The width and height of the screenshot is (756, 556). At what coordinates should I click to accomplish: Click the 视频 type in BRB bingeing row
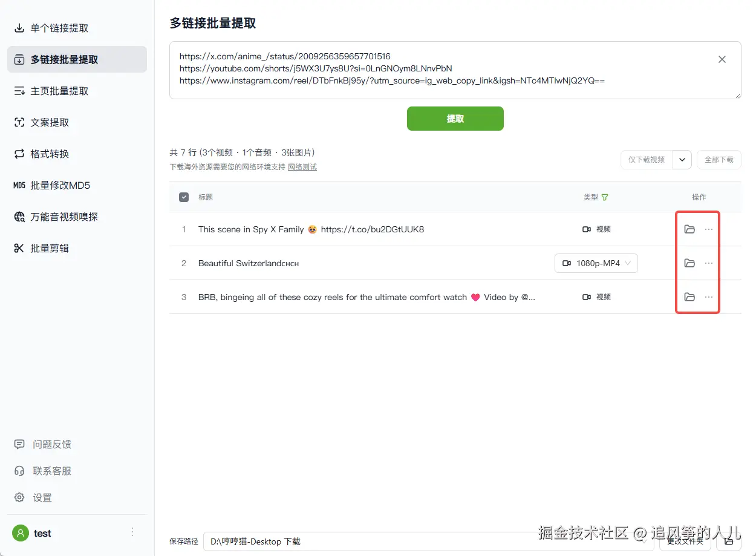click(596, 297)
